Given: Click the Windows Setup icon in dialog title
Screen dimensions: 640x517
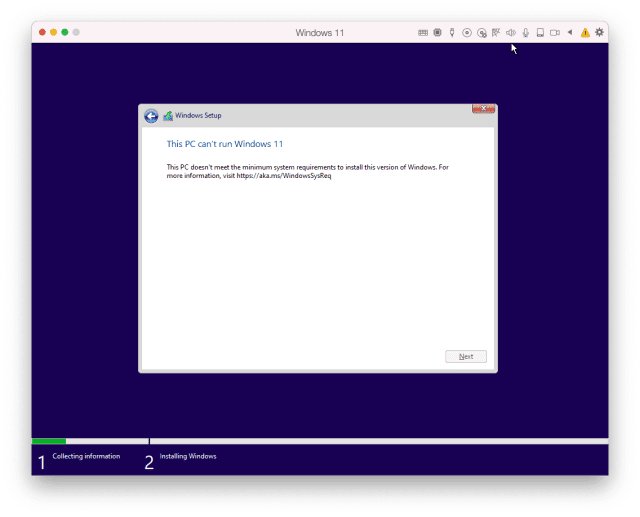Looking at the screenshot, I should click(168, 116).
